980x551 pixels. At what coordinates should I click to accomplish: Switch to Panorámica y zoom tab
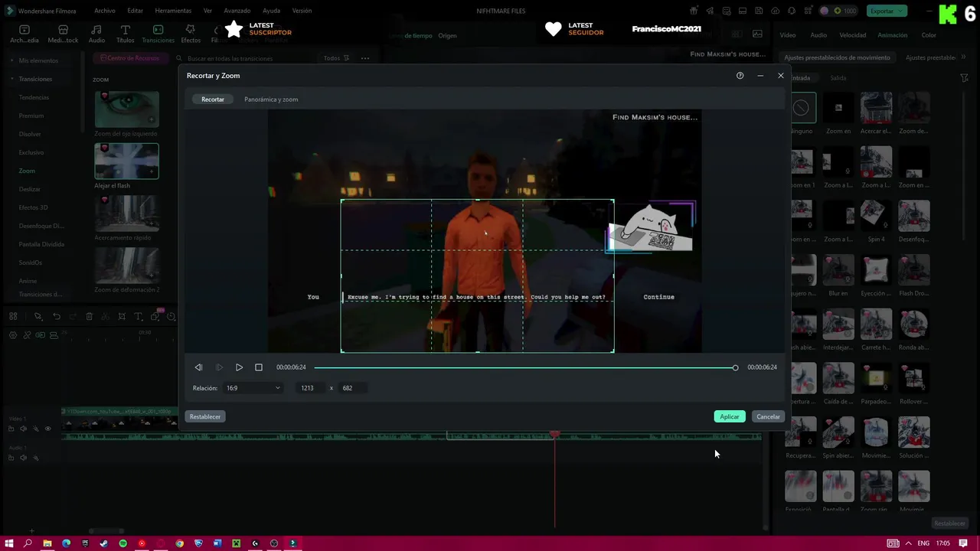pyautogui.click(x=271, y=99)
